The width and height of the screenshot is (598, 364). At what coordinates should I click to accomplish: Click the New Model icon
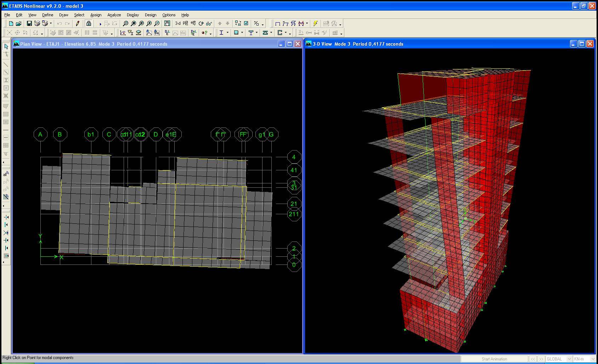[x=11, y=24]
